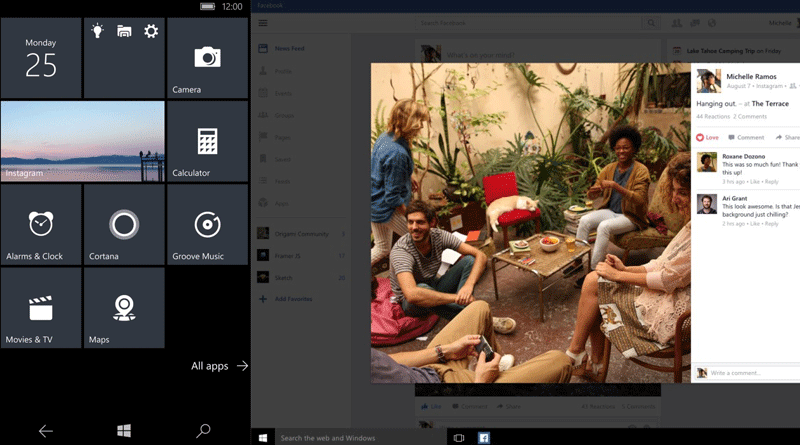Open the Instagram live tile
Viewport: 800px width, 445px height.
[x=83, y=141]
